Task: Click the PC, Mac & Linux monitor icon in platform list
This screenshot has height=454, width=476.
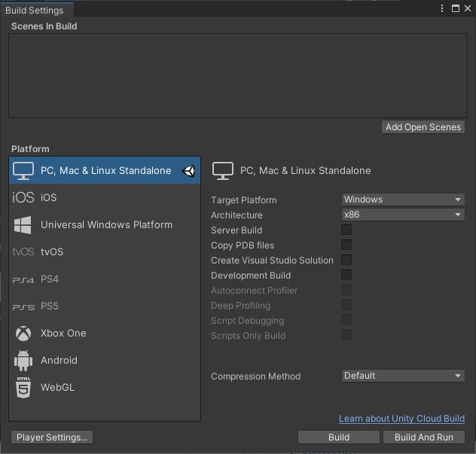Action: pos(23,171)
